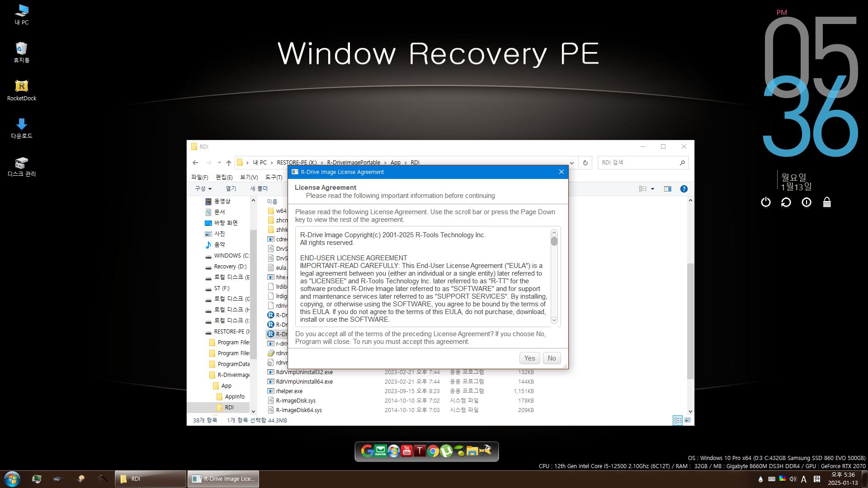Toggle the 한 Korean IME indicator
The height and width of the screenshot is (488, 868).
[816, 479]
